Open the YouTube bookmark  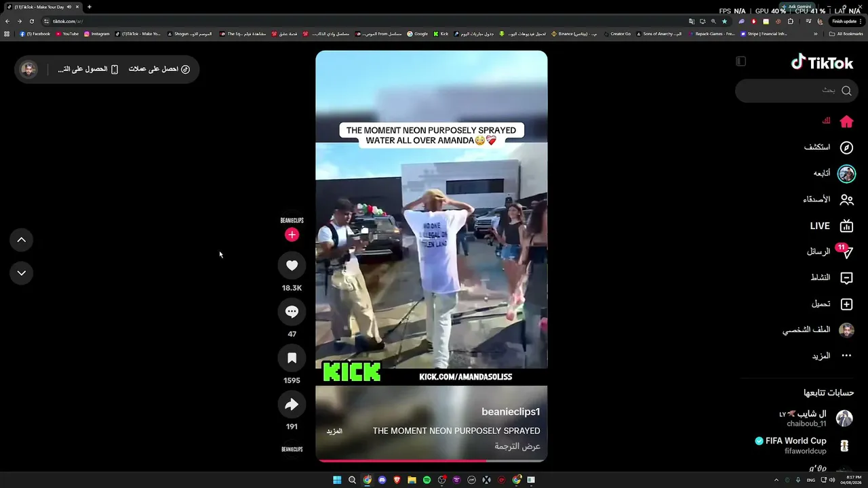point(67,33)
